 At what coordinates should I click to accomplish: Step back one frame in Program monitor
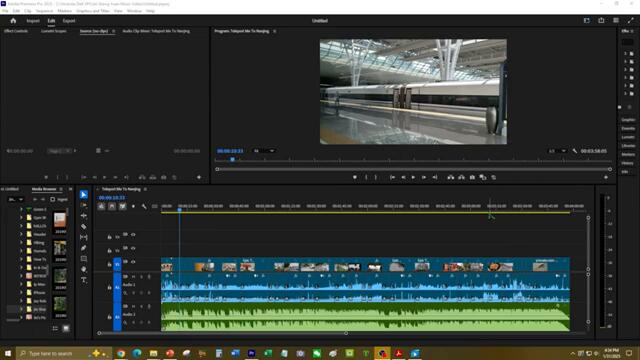pyautogui.click(x=403, y=178)
